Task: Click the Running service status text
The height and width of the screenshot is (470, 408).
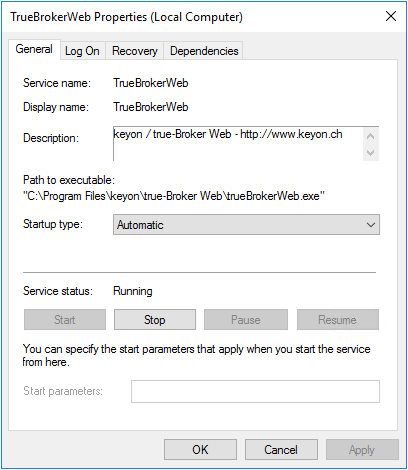Action: (x=133, y=291)
